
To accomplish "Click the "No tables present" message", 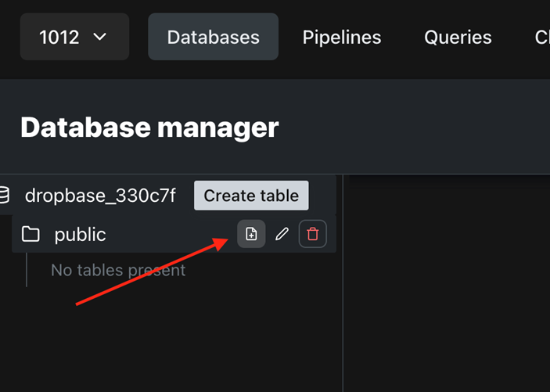I will [118, 270].
